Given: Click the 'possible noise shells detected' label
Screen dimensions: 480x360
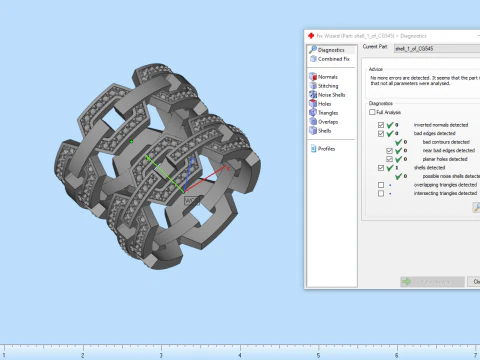Looking at the screenshot, I should pyautogui.click(x=451, y=176).
